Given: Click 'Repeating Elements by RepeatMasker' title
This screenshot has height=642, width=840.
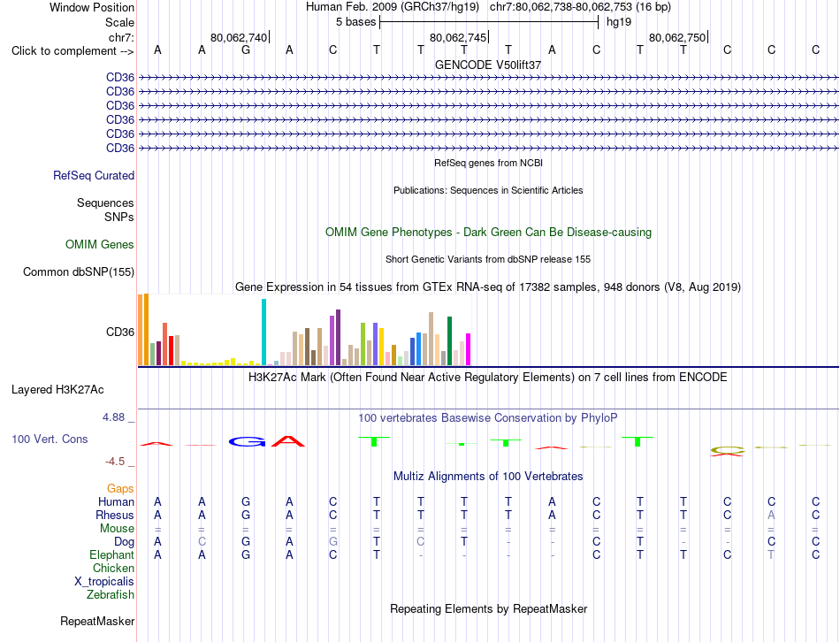Looking at the screenshot, I should 489,609.
